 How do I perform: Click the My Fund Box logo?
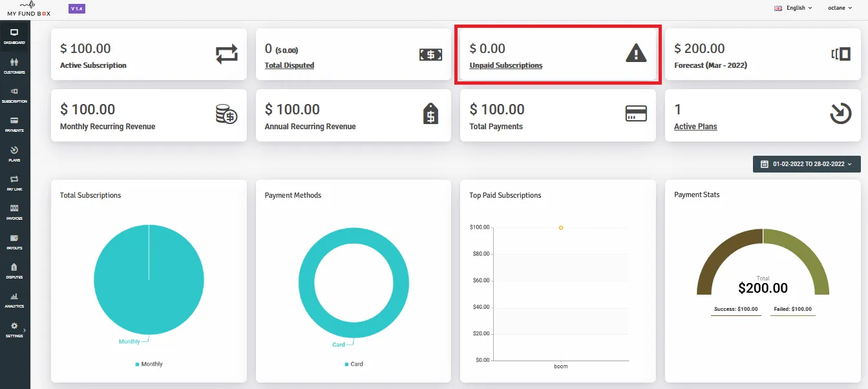(29, 8)
